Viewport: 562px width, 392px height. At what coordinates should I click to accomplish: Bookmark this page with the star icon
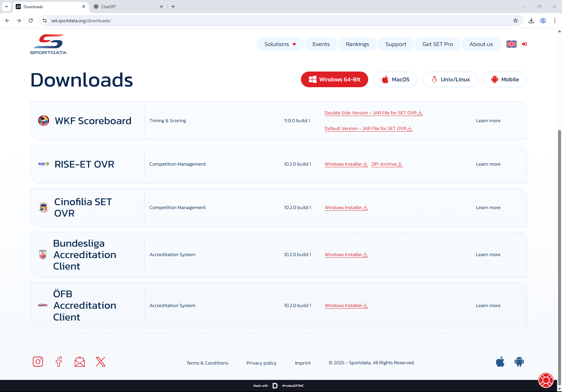[x=516, y=21]
